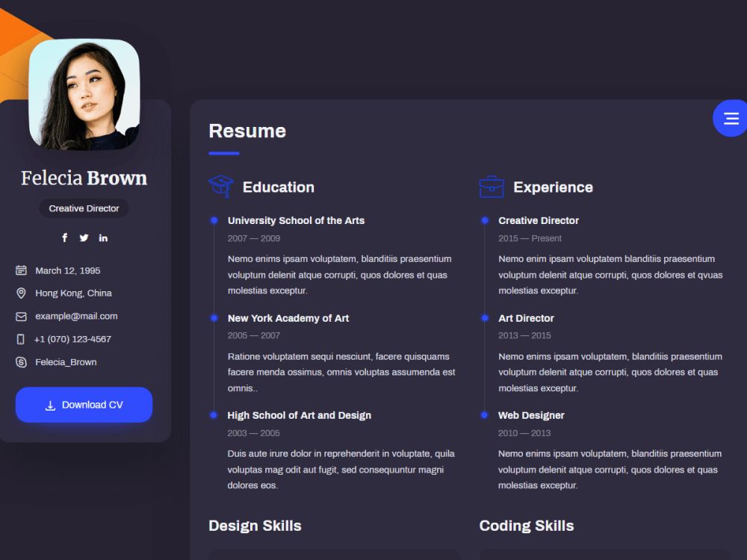This screenshot has height=560, width=747.
Task: Click the graduation cap icon for Education
Action: [220, 187]
